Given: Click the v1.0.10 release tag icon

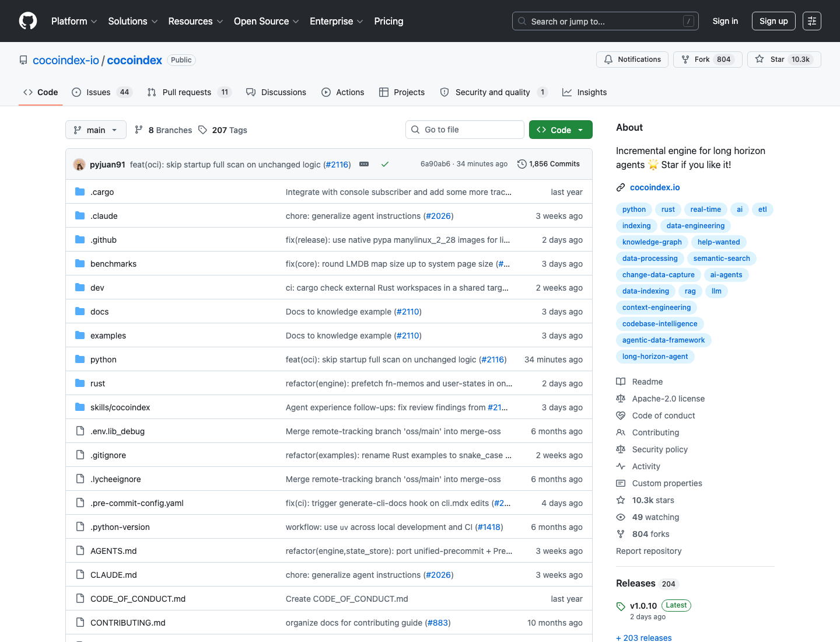Looking at the screenshot, I should [x=621, y=606].
